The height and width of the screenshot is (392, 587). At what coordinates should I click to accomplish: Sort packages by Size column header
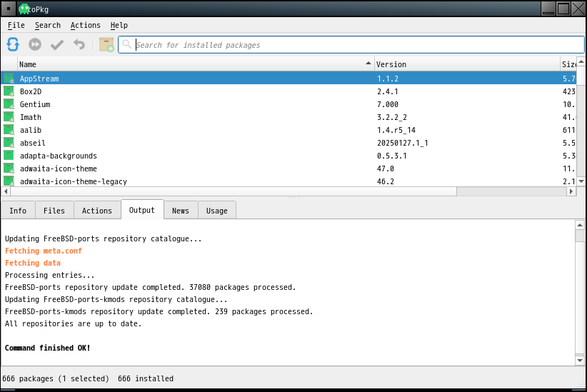pyautogui.click(x=568, y=64)
